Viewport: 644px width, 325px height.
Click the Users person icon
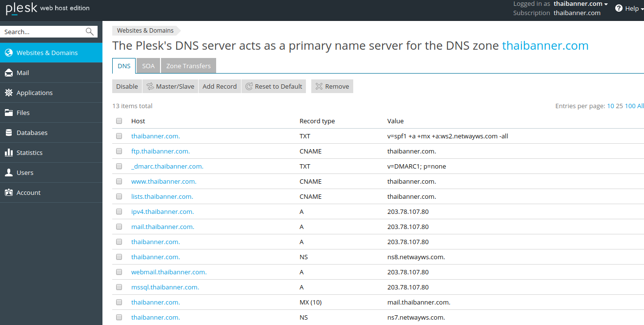pos(8,172)
